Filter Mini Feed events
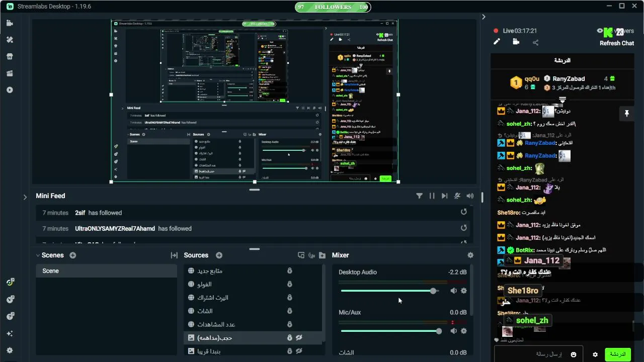The width and height of the screenshot is (644, 362). [x=419, y=196]
